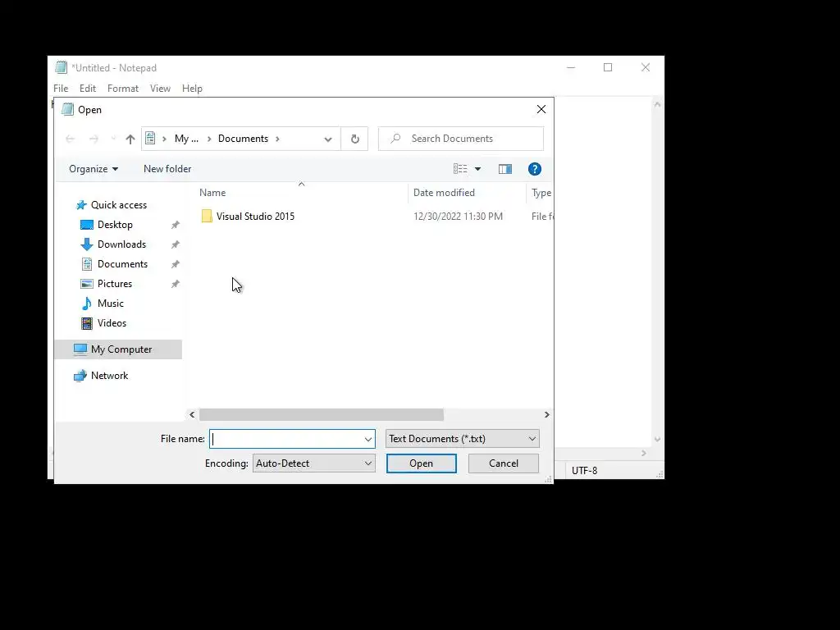Click the My Computer monitor icon
This screenshot has height=630, width=840.
point(80,349)
